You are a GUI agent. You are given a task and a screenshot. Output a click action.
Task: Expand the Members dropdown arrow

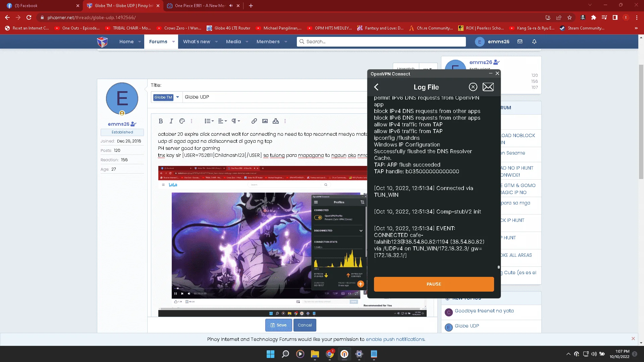[x=286, y=42]
